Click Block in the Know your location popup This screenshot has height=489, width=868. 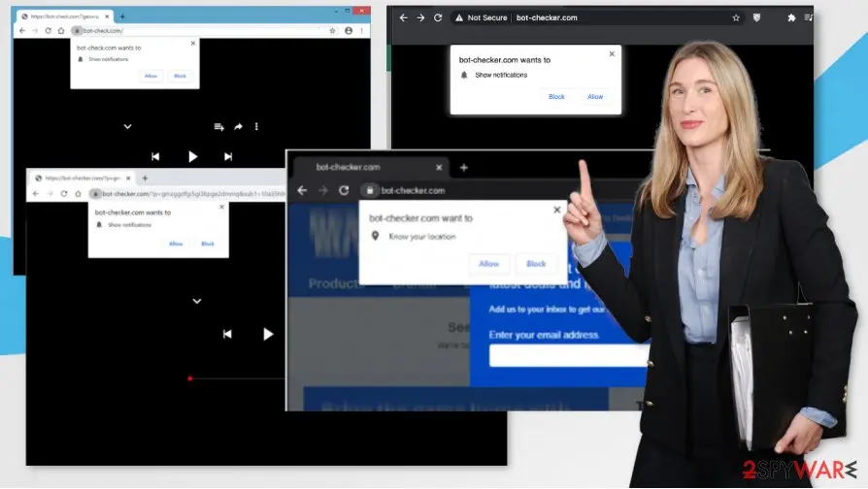click(x=536, y=264)
